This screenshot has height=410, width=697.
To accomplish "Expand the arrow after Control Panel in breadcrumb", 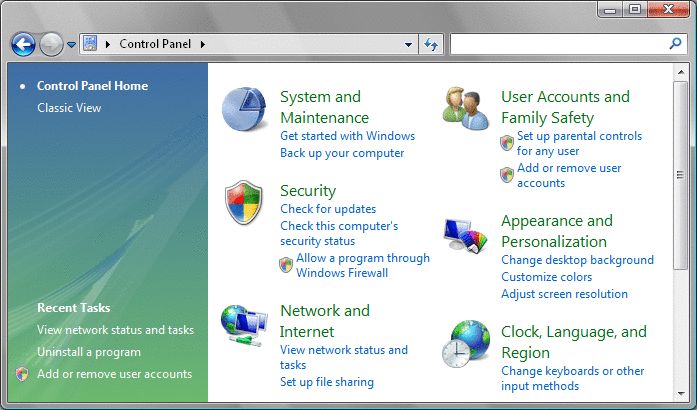I will click(x=203, y=44).
